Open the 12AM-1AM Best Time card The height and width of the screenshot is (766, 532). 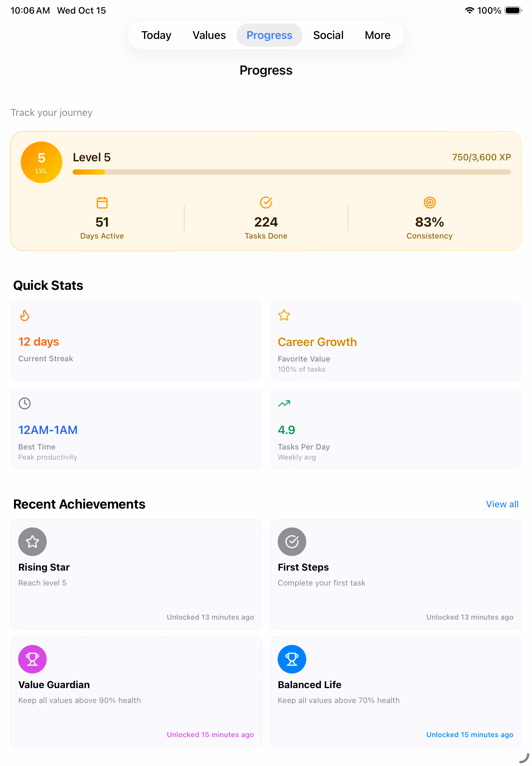(136, 429)
